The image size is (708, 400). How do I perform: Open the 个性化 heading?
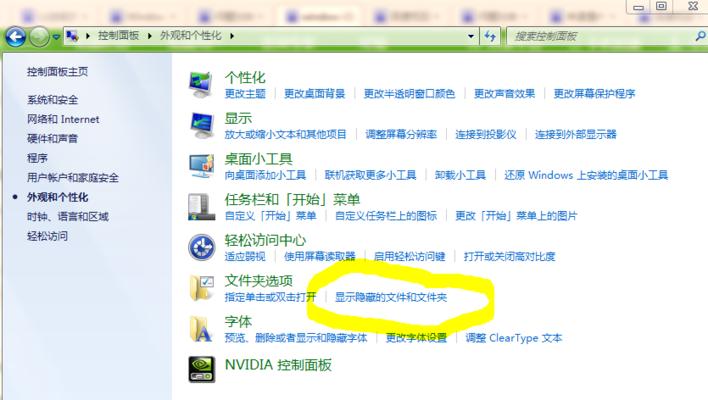point(245,78)
